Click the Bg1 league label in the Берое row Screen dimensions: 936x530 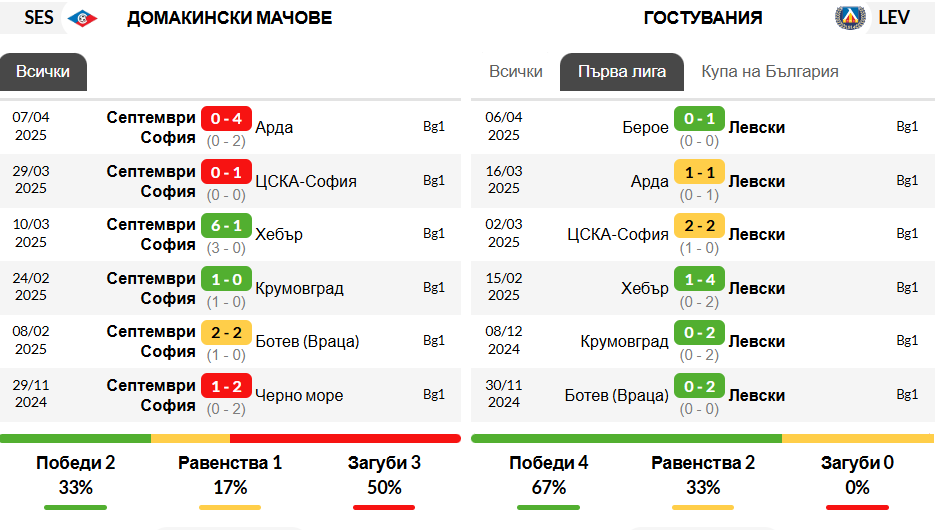(907, 127)
